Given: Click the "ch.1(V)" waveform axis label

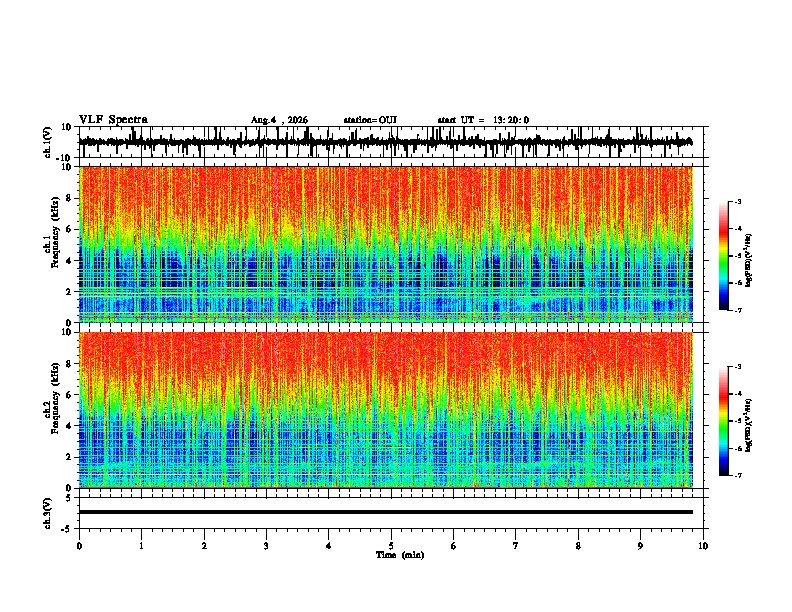Looking at the screenshot, I should [48, 142].
